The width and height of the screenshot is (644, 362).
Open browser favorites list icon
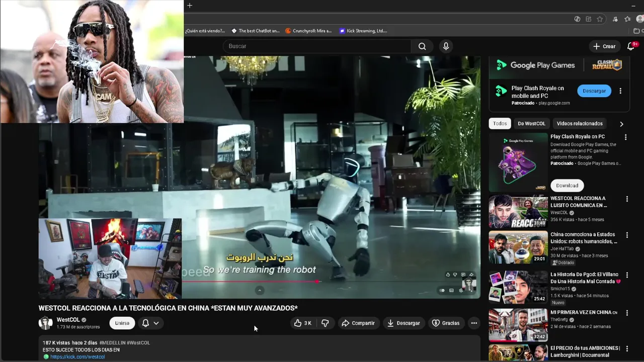pos(627,19)
